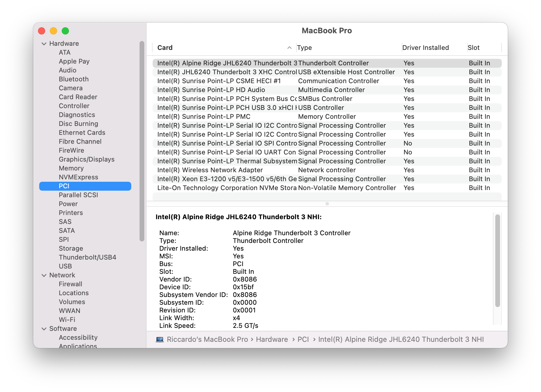Sort table by the Type column header
541x392 pixels.
pos(349,48)
